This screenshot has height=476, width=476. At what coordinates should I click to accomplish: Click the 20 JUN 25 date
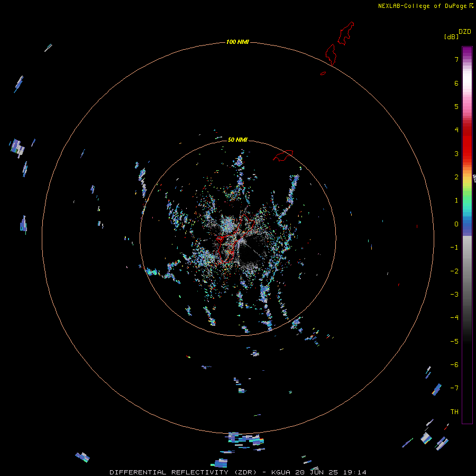(317, 472)
